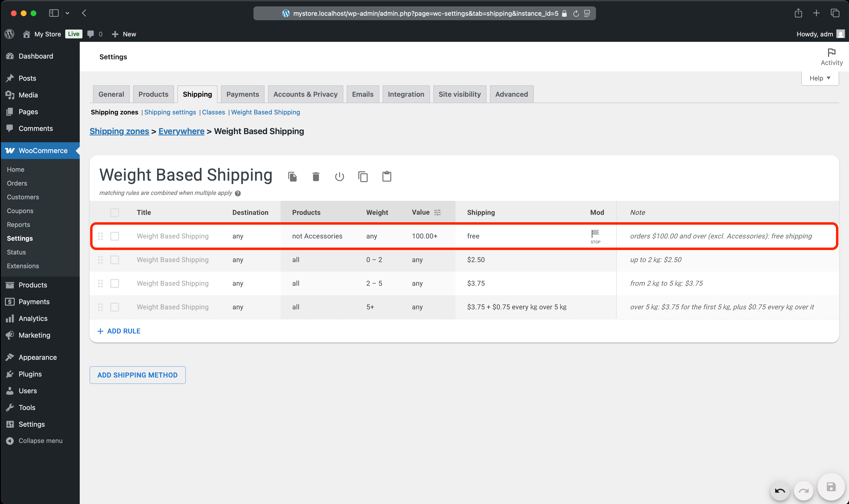
Task: Open the browser sidebar chevron dropdown
Action: (67, 13)
